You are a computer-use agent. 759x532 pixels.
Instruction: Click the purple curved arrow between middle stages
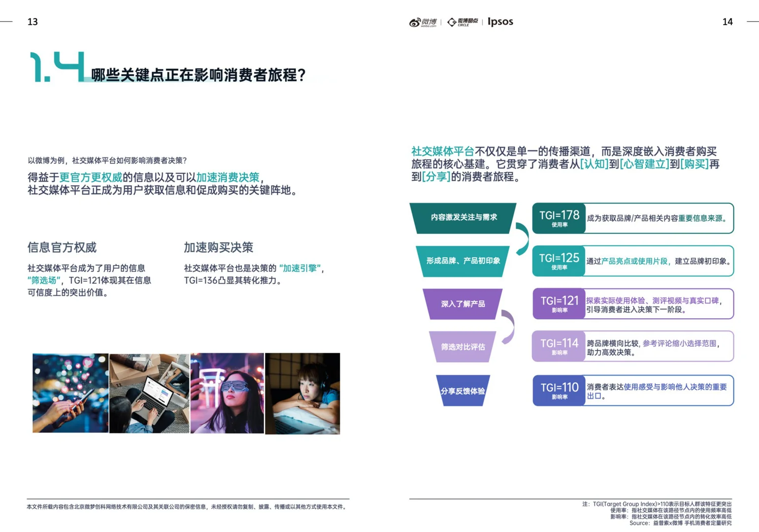[508, 327]
